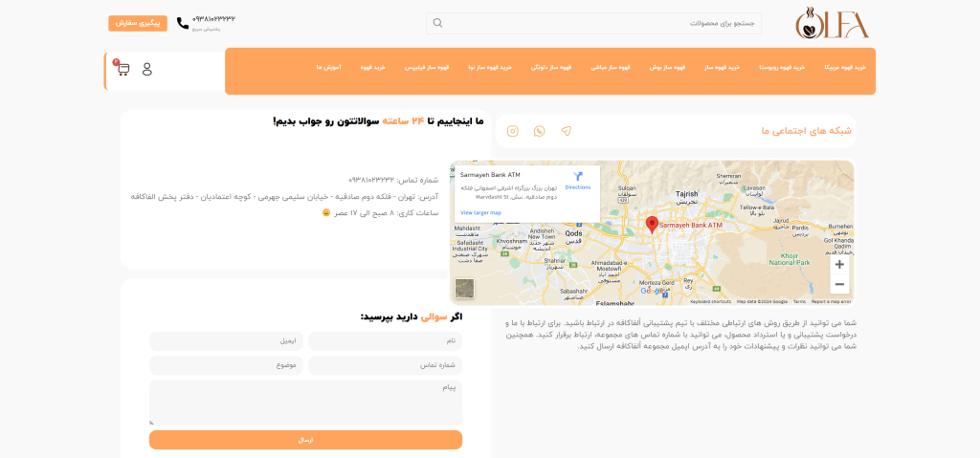The image size is (980, 458).
Task: Open خرید قهوه عربیکا menu item
Action: pos(846,66)
